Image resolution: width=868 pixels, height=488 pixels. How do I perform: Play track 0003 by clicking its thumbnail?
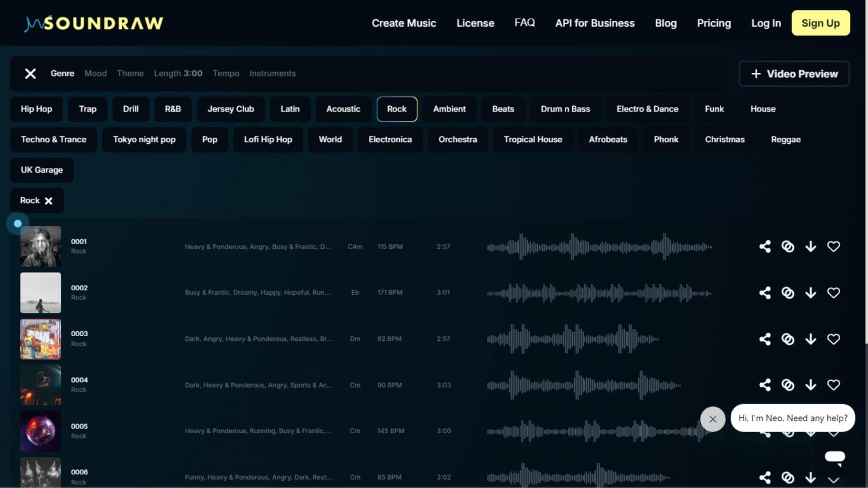coord(41,339)
